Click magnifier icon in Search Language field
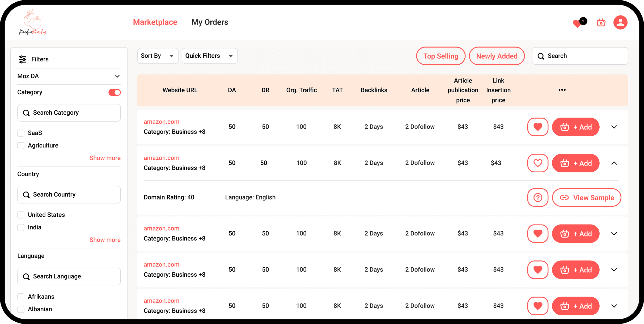Screen dimensions: 644x324 (x=26, y=277)
